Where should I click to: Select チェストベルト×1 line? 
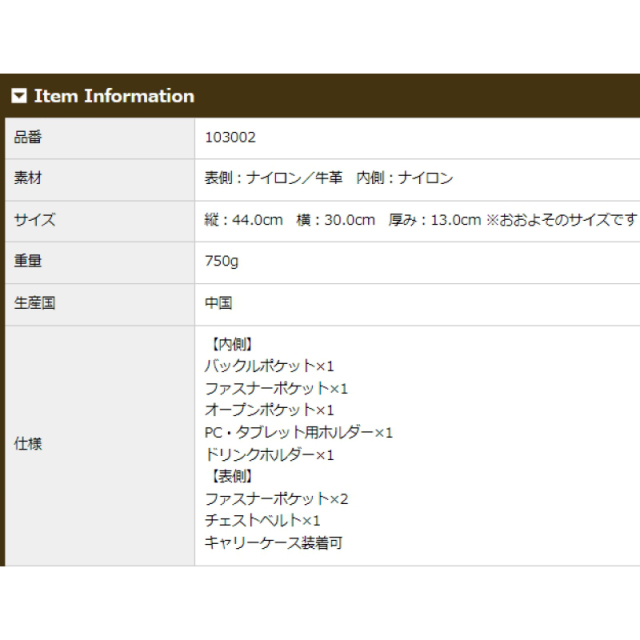262,521
